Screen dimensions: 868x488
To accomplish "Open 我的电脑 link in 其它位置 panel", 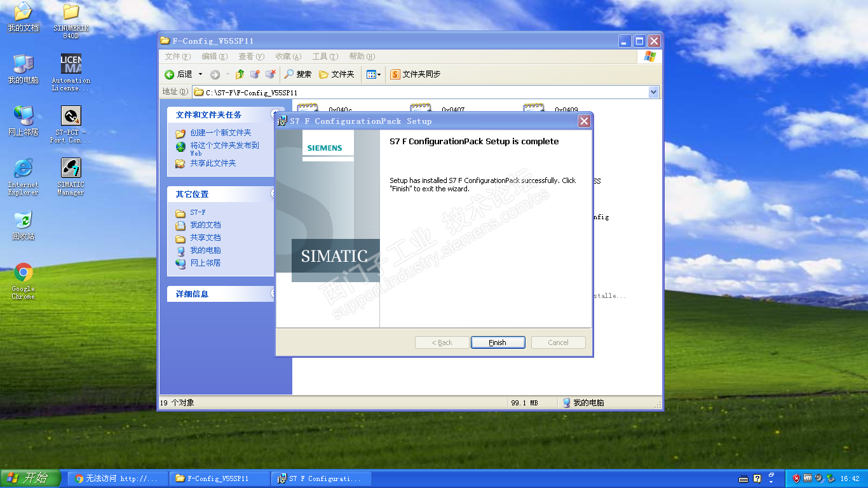I will 205,250.
